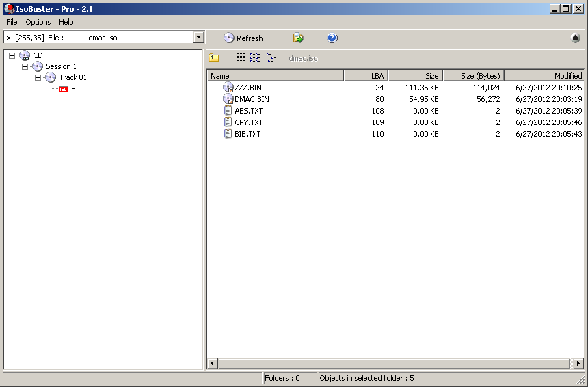Viewport: 588px width, 387px height.
Task: Switch to details view icon
Action: click(239, 57)
